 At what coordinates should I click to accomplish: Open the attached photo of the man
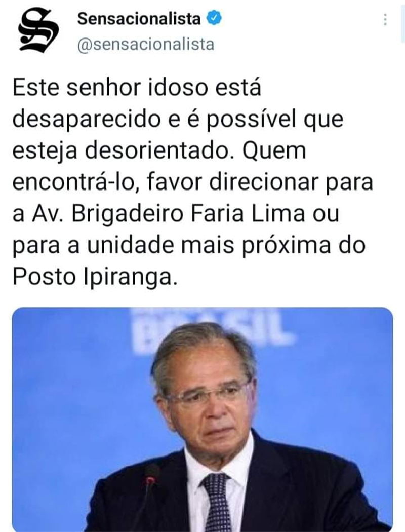202,420
